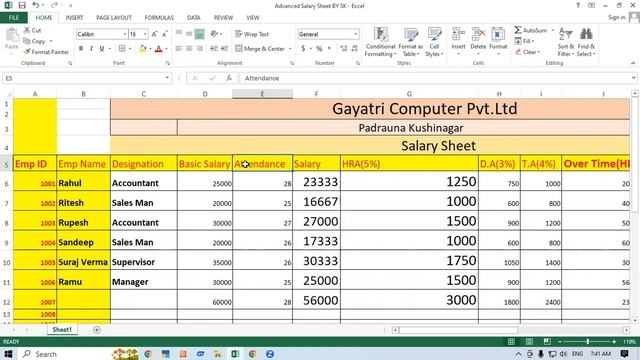The image size is (640, 360).
Task: Switch to the REVIEW tab
Action: coord(223,18)
